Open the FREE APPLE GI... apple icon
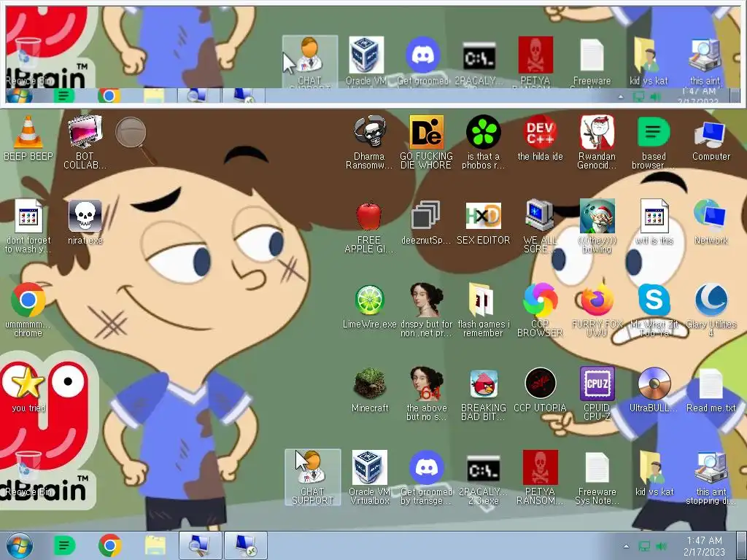The height and width of the screenshot is (560, 747). click(369, 226)
